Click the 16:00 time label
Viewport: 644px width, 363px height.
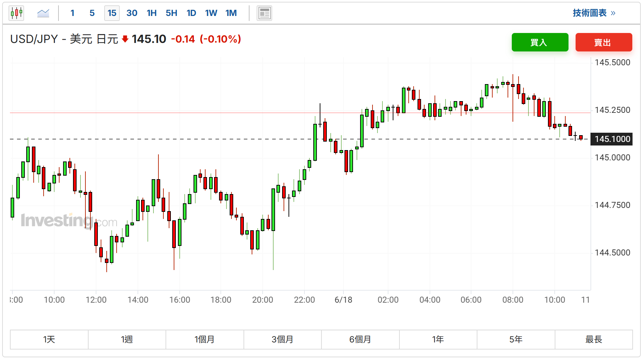pos(180,300)
